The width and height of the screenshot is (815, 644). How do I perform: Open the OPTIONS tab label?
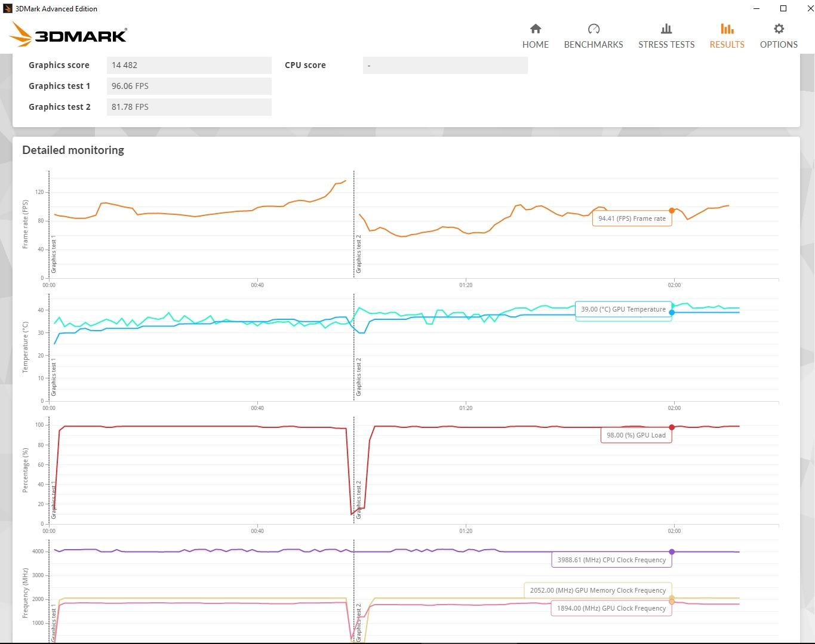(779, 45)
